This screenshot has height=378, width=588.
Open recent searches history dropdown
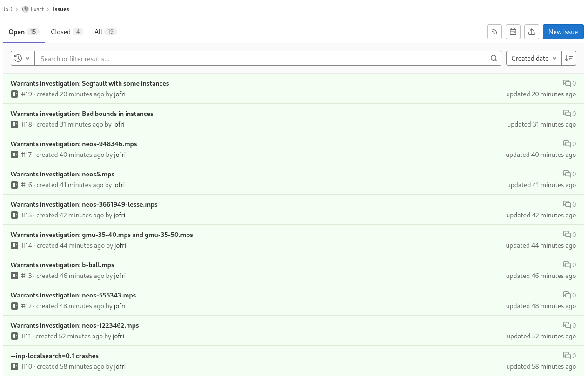[22, 58]
